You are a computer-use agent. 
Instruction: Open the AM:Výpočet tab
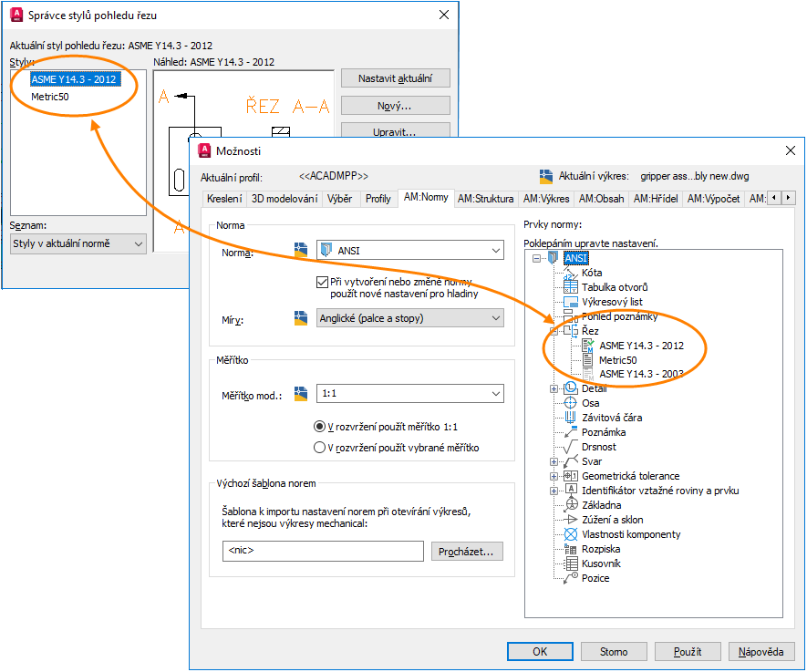coord(714,199)
